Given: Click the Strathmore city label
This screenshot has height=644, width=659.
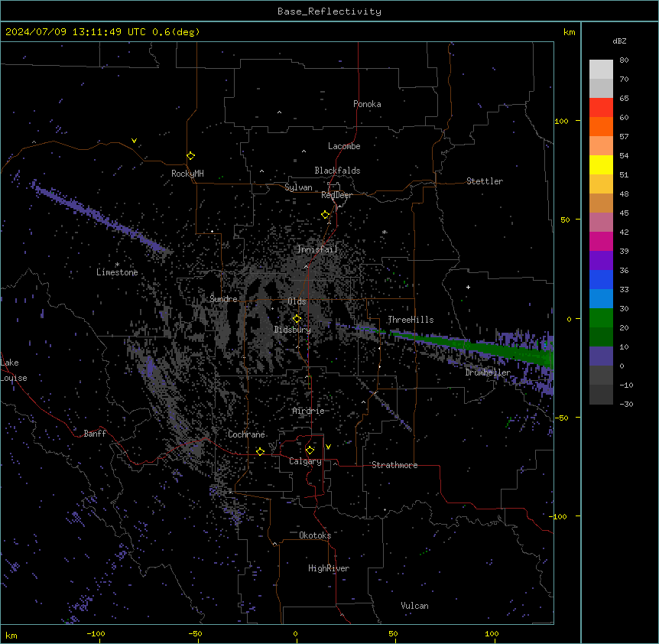Looking at the screenshot, I should (394, 465).
